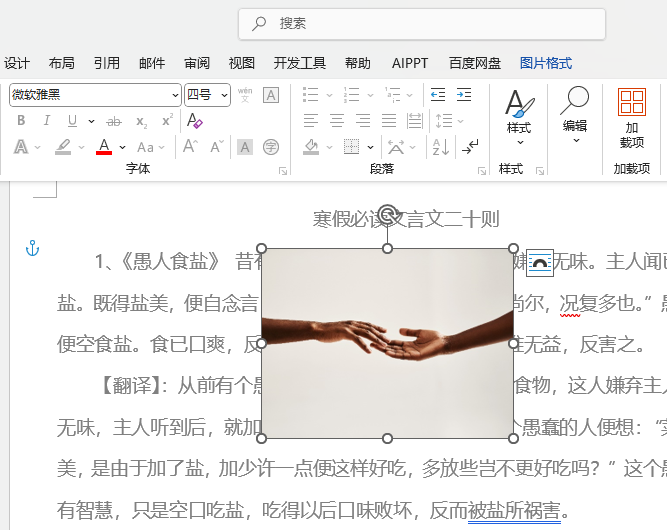Screen dimensions: 667x530
Task: Click the Add-ins (加载项) button
Action: 632,118
